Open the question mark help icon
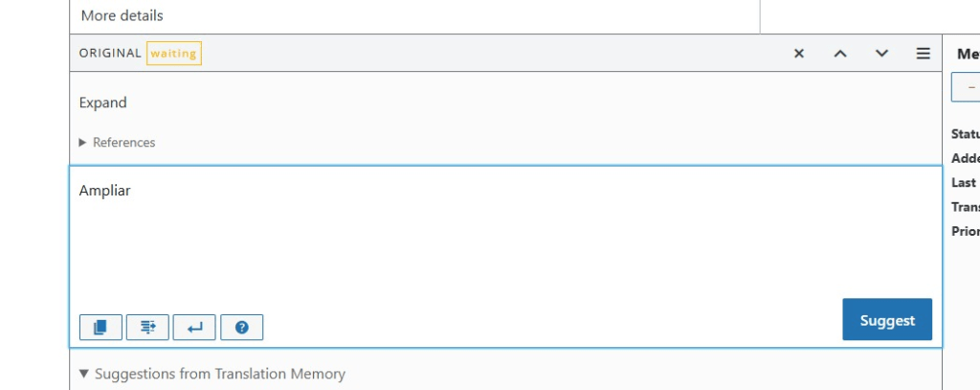The image size is (980, 390). 241,328
